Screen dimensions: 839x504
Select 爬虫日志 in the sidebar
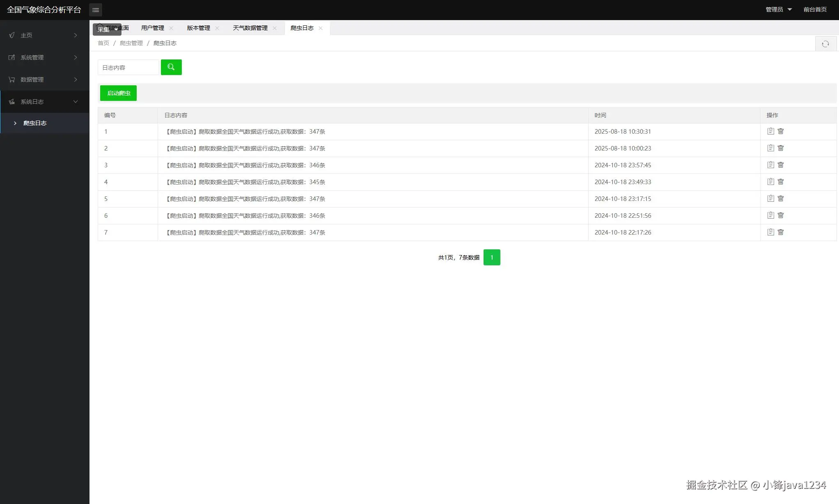[44, 123]
